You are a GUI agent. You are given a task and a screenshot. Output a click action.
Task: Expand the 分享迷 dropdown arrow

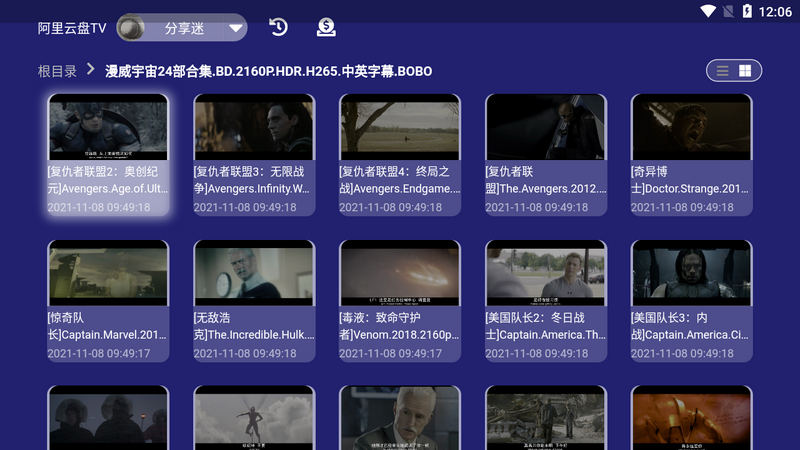pyautogui.click(x=236, y=29)
